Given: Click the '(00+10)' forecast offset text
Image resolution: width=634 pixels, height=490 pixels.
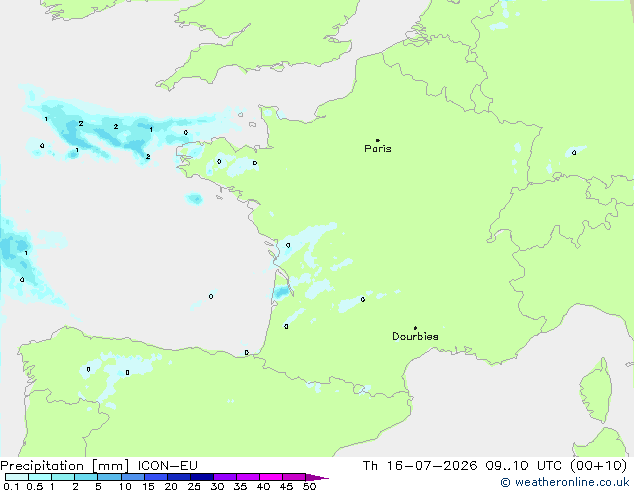Looking at the screenshot, I should coord(598,466).
